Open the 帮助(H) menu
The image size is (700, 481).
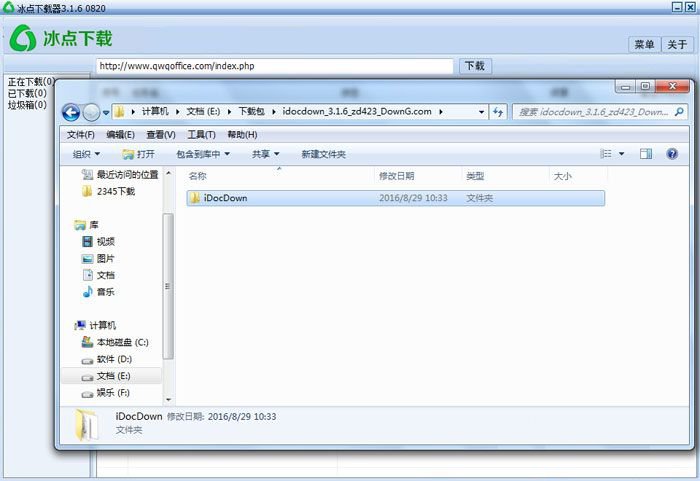(x=242, y=134)
